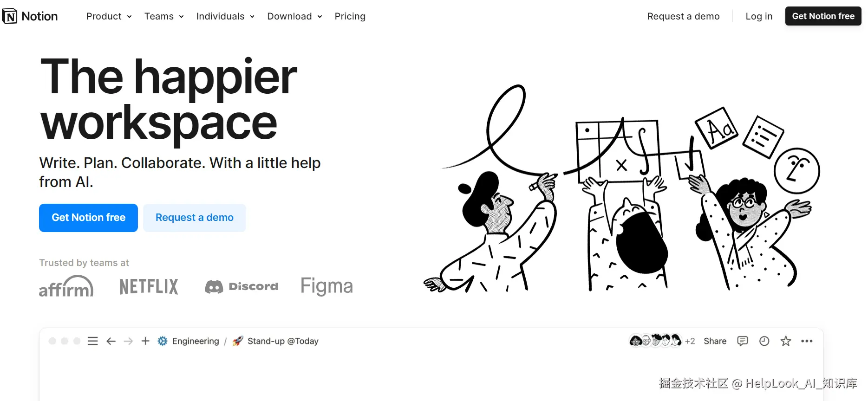This screenshot has height=401, width=868.
Task: Click the collaborator avatars group
Action: (x=655, y=341)
